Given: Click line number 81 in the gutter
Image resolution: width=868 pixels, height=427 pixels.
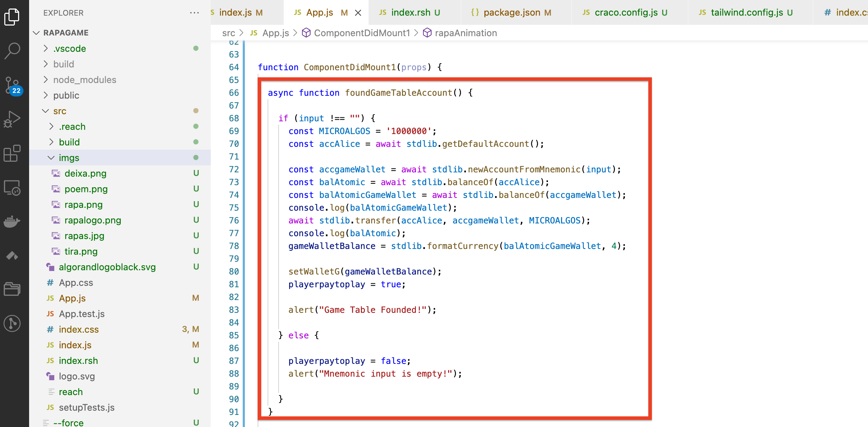Looking at the screenshot, I should [x=234, y=284].
